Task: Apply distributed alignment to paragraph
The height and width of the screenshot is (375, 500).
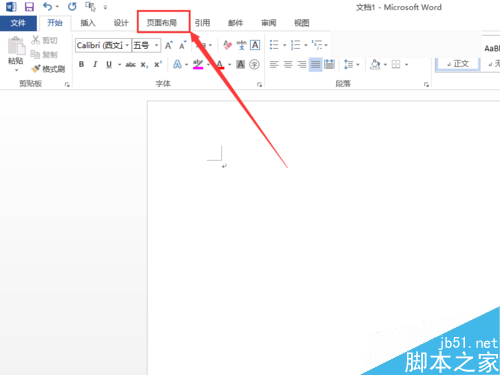Action: pyautogui.click(x=329, y=64)
